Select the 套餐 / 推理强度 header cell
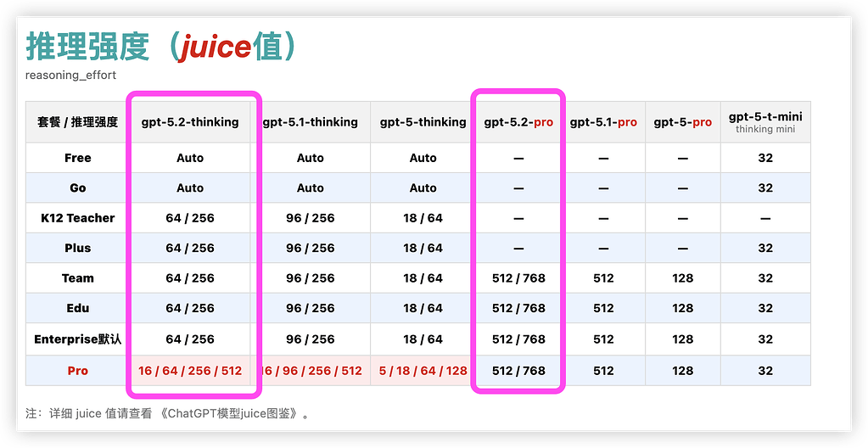Screen dimensions: 868x448 pos(77,122)
